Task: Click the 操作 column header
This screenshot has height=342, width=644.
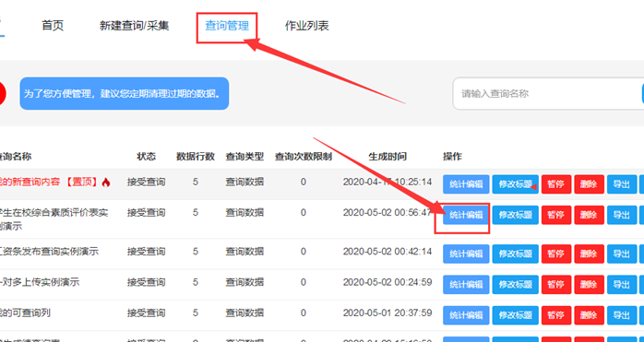Action: point(452,157)
